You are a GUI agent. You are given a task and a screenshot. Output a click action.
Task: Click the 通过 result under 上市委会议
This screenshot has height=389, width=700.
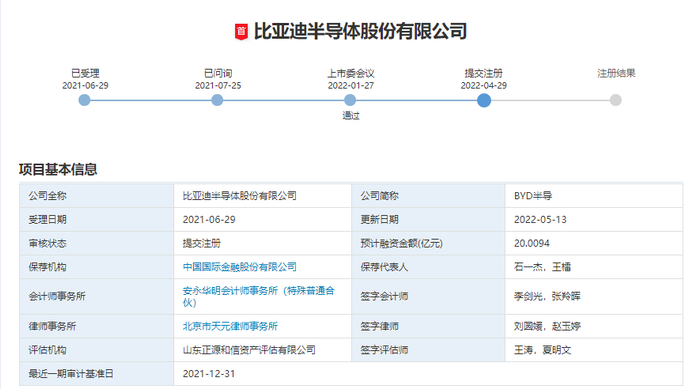pyautogui.click(x=351, y=116)
